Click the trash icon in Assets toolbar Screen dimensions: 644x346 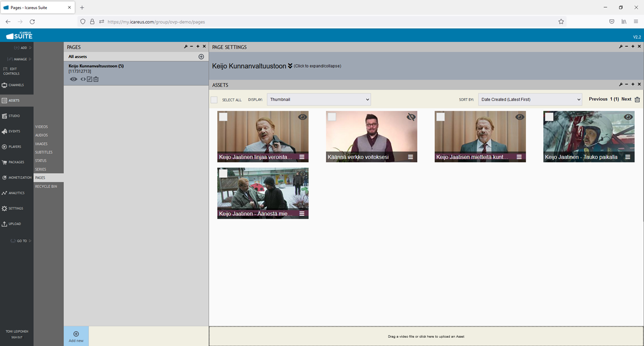tap(637, 100)
